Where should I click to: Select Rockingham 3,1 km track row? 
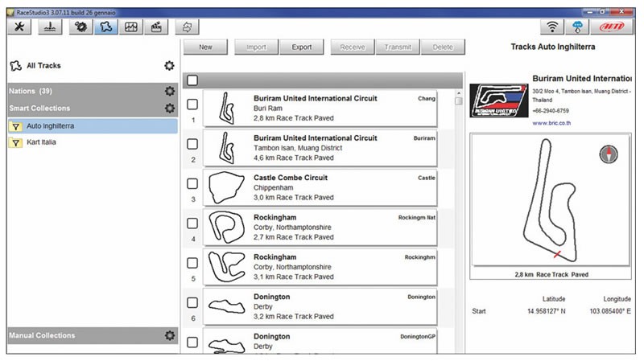(320, 267)
